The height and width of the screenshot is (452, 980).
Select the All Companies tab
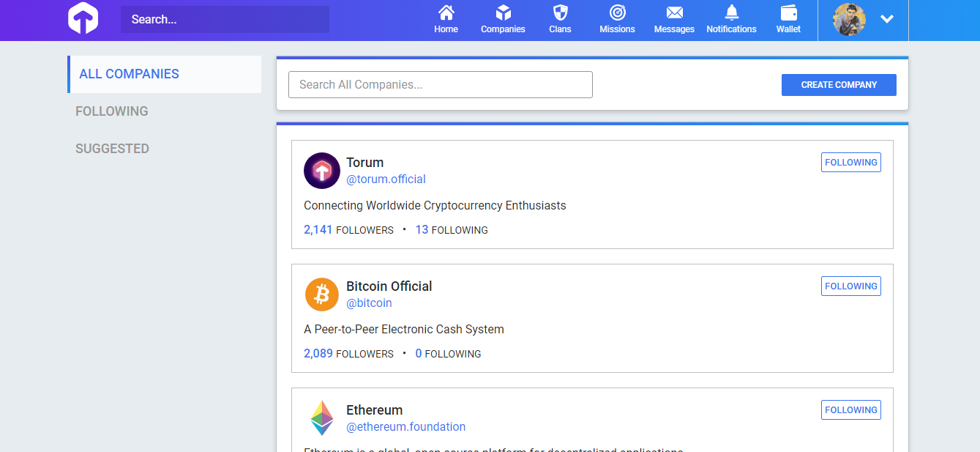(165, 74)
